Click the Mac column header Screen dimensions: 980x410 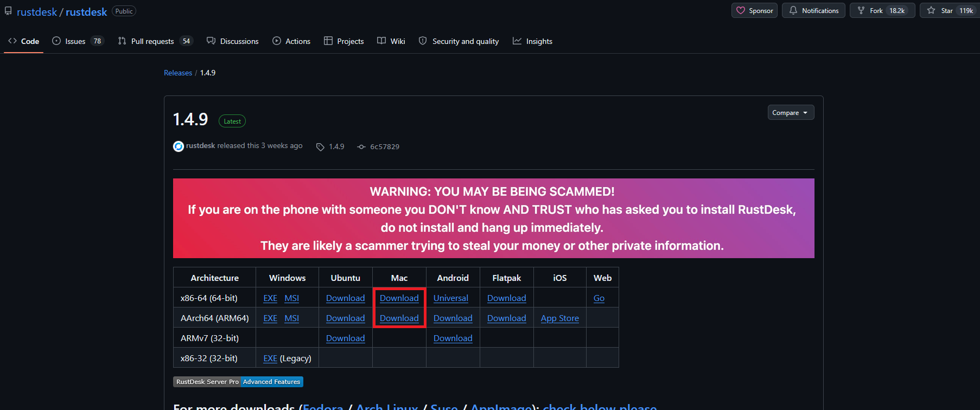[x=399, y=278]
